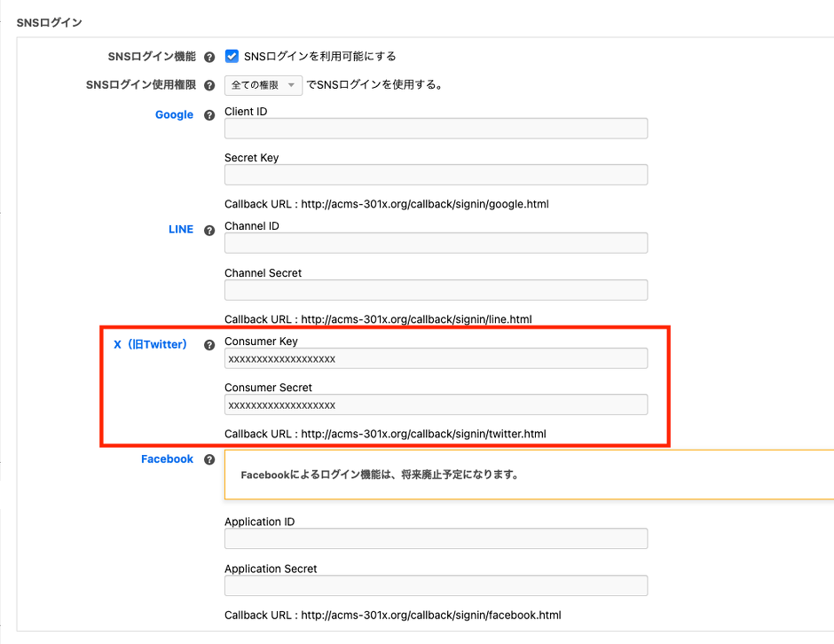Image resolution: width=834 pixels, height=644 pixels.
Task: Select the Google Secret Key field
Action: 436,175
